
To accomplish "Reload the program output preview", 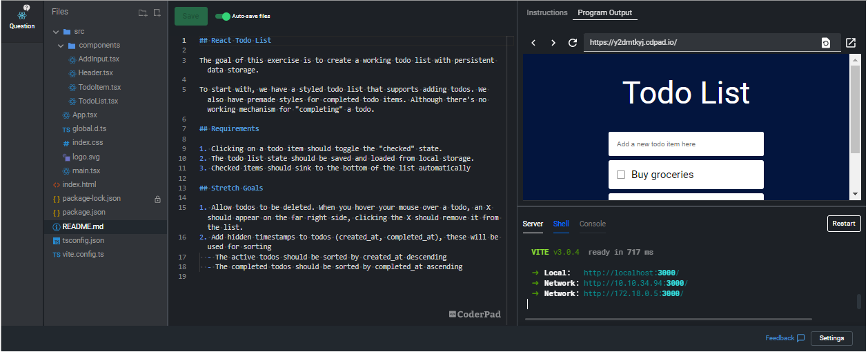I will [x=572, y=43].
